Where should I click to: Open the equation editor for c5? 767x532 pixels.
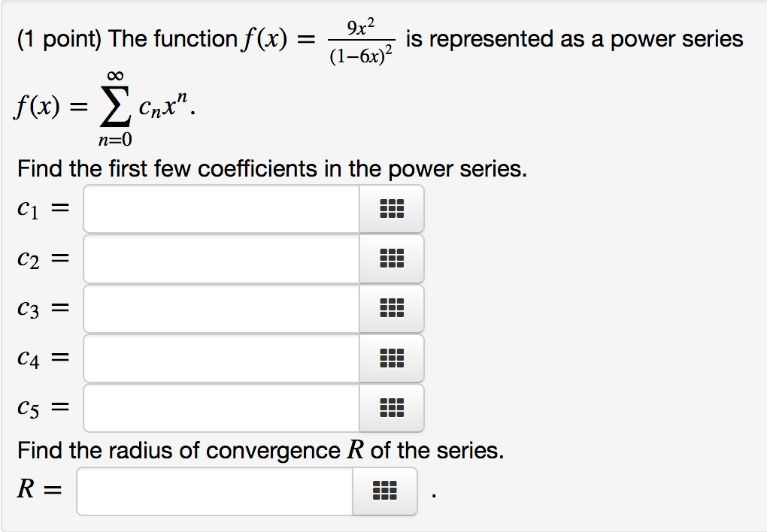(392, 408)
